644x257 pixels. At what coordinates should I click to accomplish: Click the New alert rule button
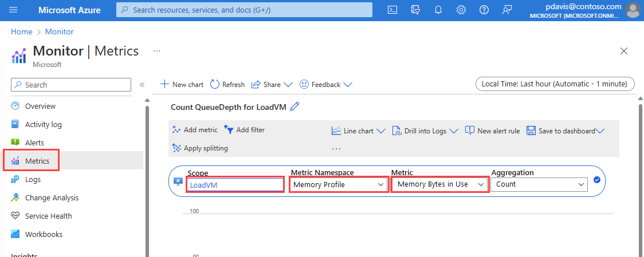492,131
